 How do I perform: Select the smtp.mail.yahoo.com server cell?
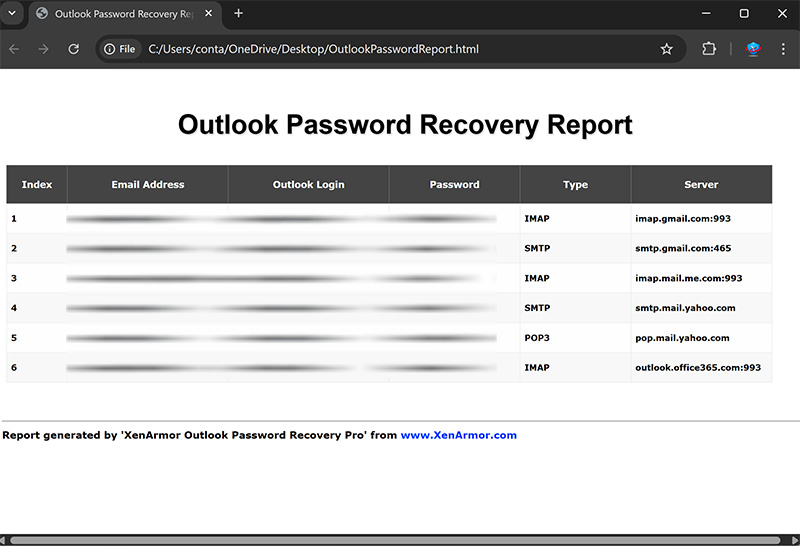coord(702,308)
